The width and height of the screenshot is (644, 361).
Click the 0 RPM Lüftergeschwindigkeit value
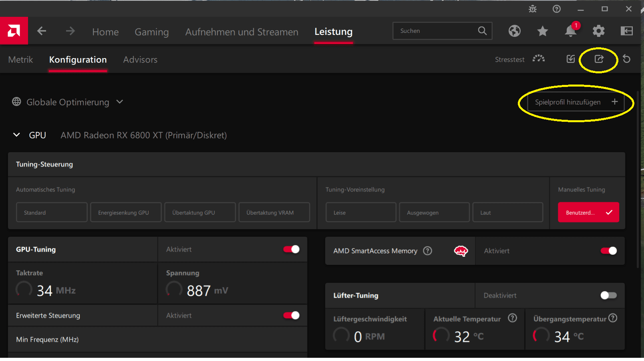[369, 337]
